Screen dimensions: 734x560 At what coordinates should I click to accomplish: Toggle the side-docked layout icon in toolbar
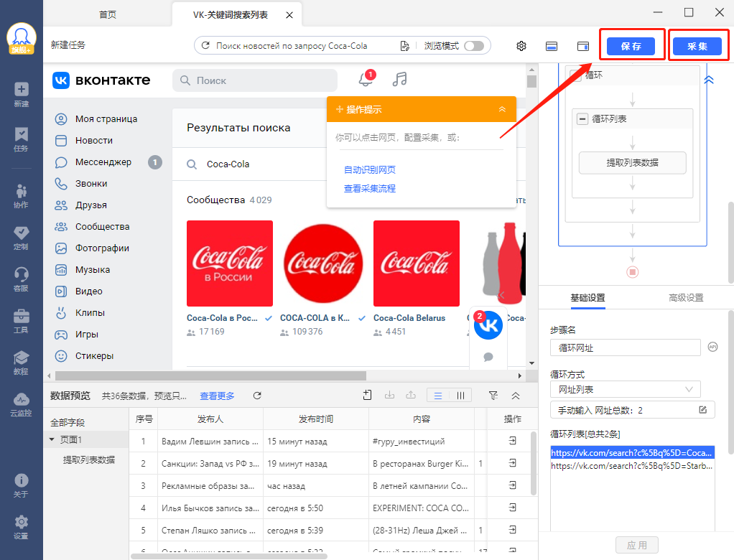(582, 46)
